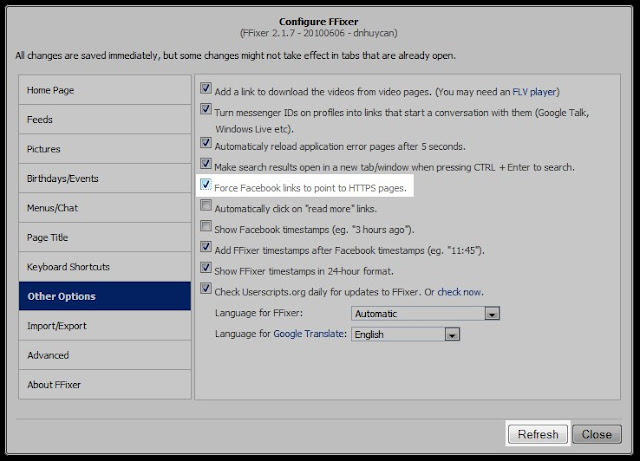Screen dimensions: 640x461
Task: Open the Language for FFixer dropdown
Action: (x=425, y=314)
